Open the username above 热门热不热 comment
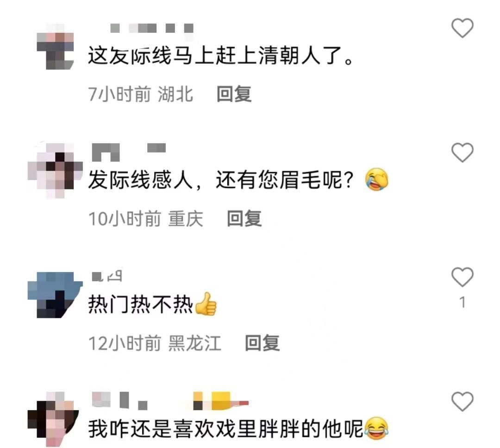The width and height of the screenshot is (500, 448). pyautogui.click(x=107, y=276)
